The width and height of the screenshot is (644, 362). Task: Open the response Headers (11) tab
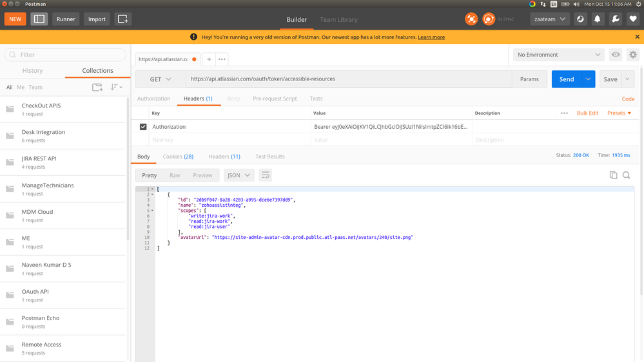click(224, 157)
